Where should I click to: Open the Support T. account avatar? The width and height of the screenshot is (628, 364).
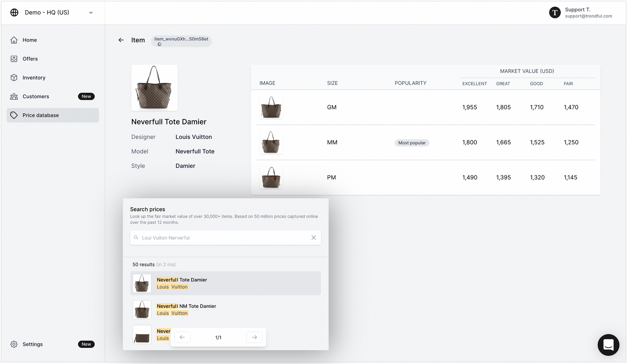click(x=555, y=13)
